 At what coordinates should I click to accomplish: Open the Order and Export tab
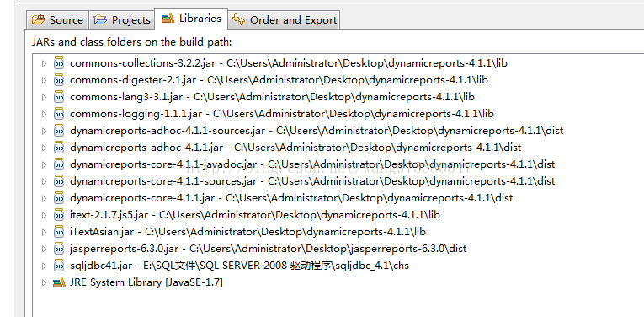pos(285,19)
